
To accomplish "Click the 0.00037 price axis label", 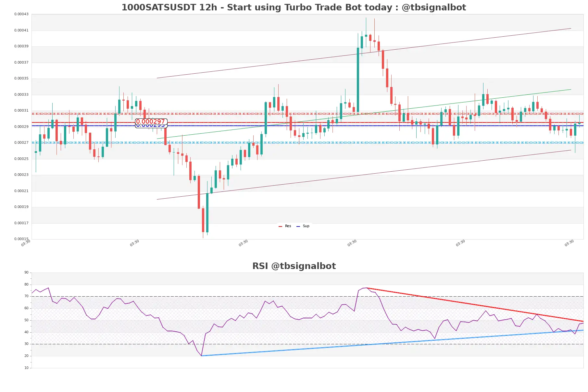I will tap(21, 63).
